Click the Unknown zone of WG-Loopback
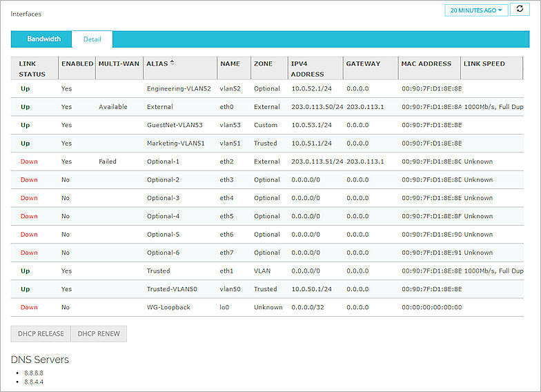Image resolution: width=541 pixels, height=392 pixels. pos(268,308)
